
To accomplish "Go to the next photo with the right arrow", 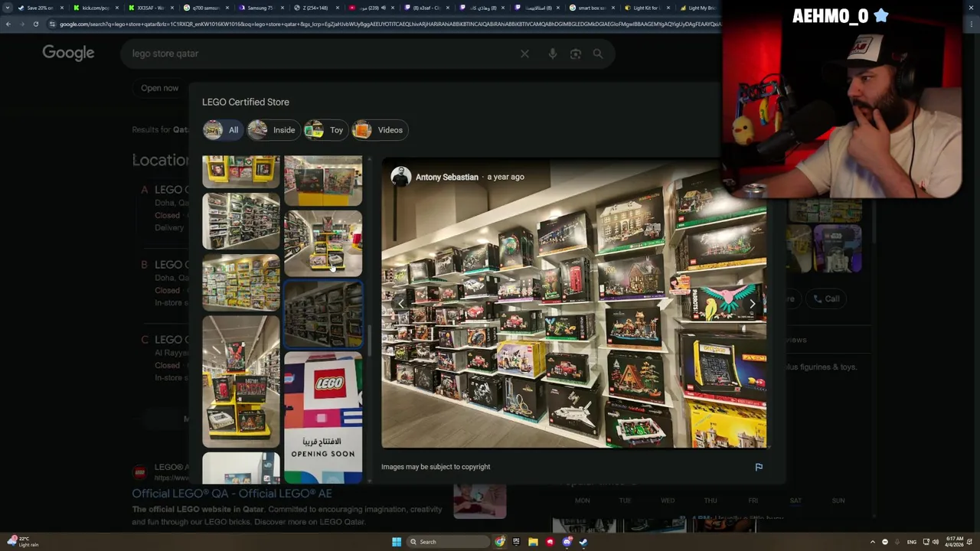I will [752, 304].
